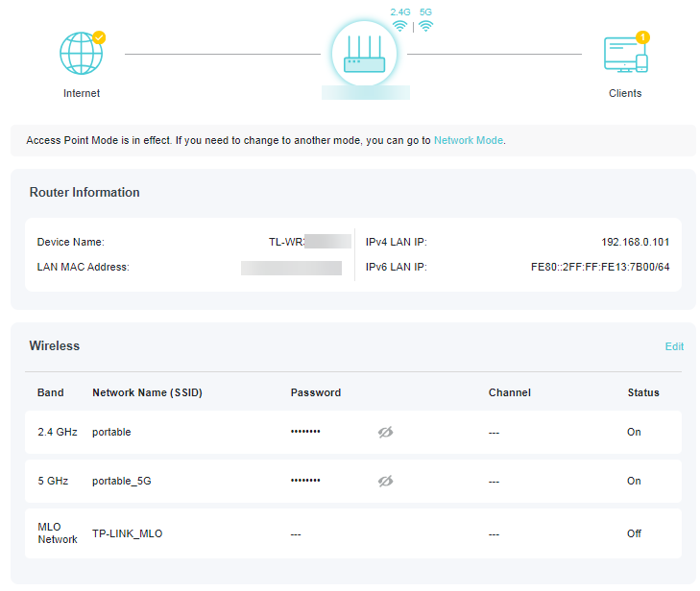Click the 2.4 GHz band label
The image size is (700, 591).
pyautogui.click(x=58, y=432)
